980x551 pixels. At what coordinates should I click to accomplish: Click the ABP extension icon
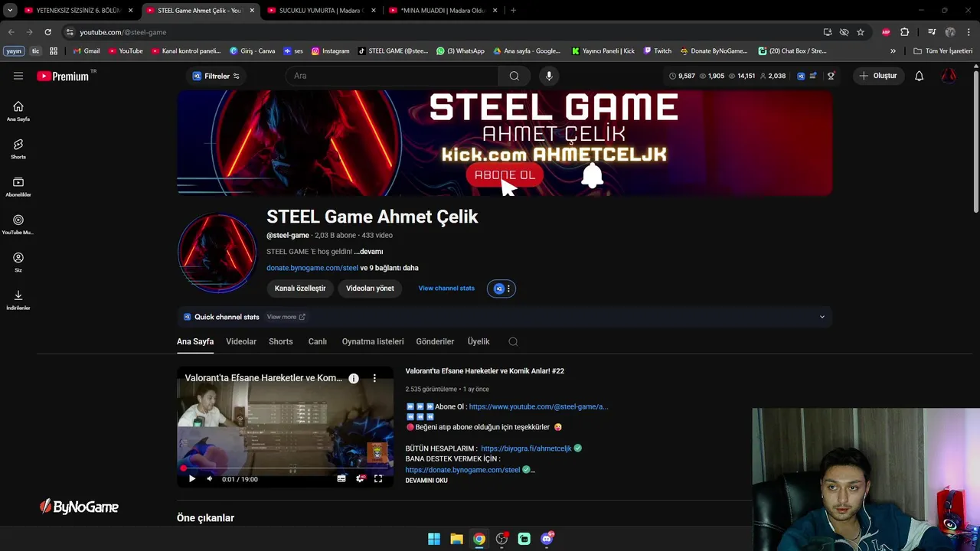886,32
